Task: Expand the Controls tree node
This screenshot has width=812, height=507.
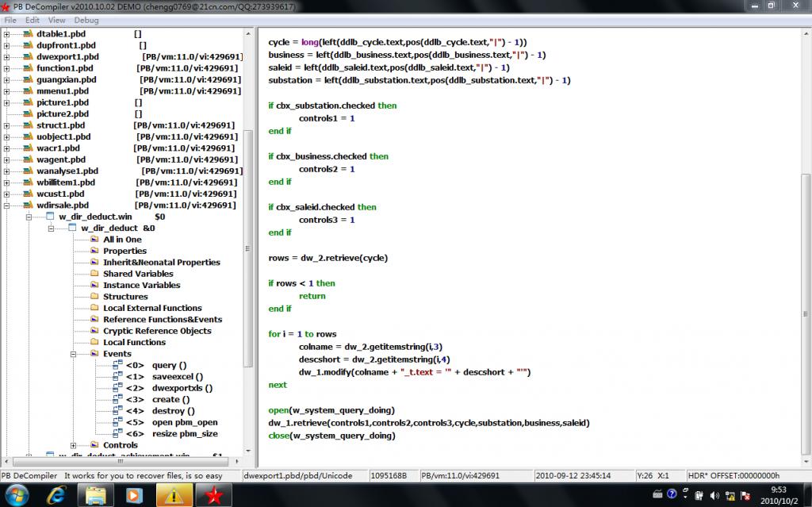Action: pyautogui.click(x=71, y=445)
